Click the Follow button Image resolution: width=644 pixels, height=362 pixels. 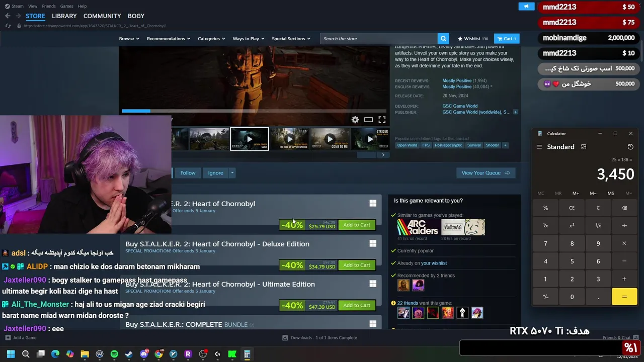click(188, 173)
